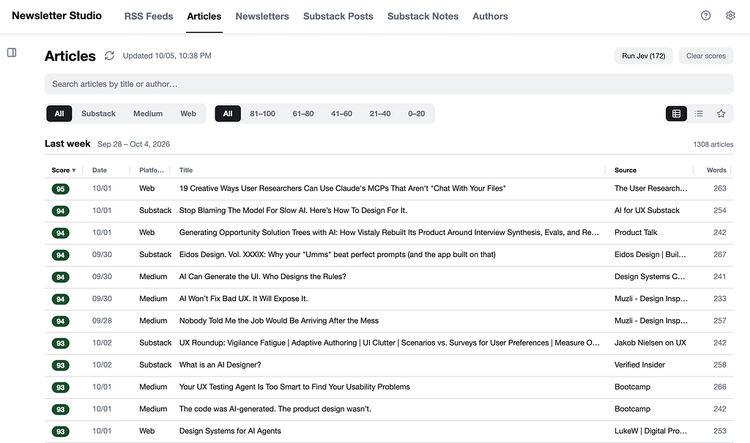Click 'Updated 10/05, 10:38 PM' timestamp
750x443 pixels.
tap(167, 55)
